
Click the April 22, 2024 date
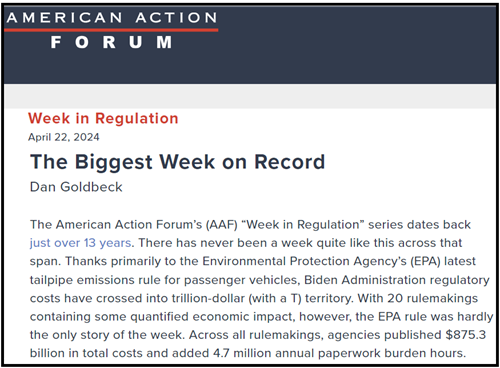(x=64, y=137)
